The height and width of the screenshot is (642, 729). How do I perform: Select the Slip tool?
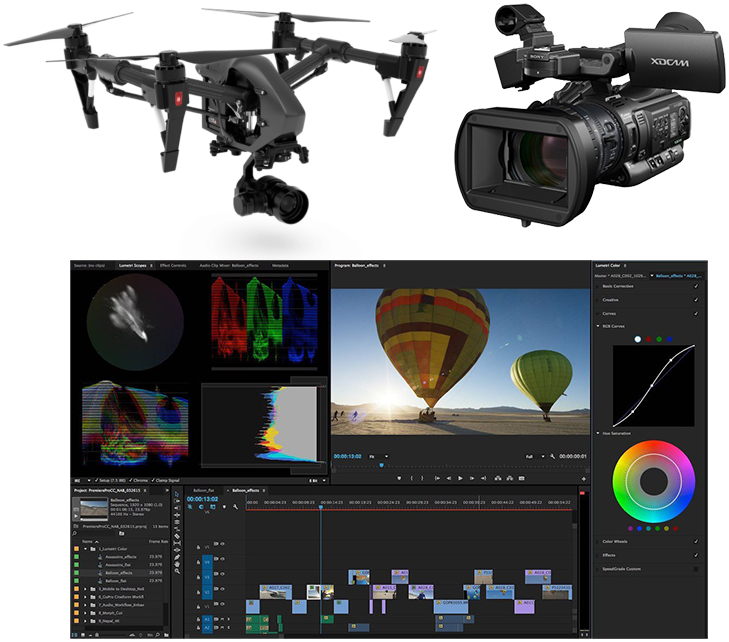click(177, 543)
